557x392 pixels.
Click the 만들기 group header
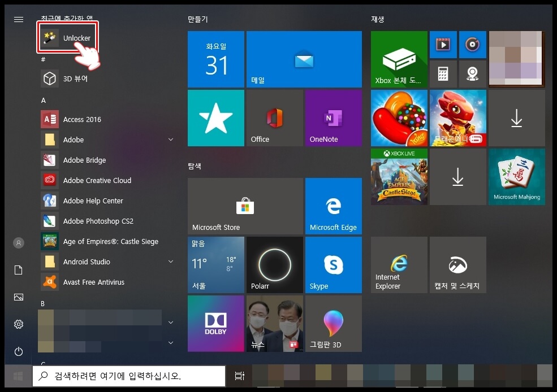198,19
